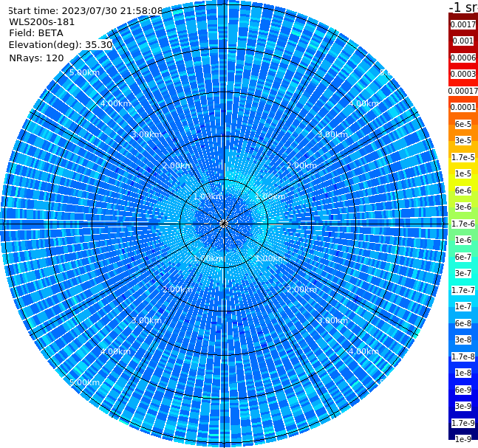Click the lower-left 3.00km ring label
The image size is (478, 448).
click(146, 320)
